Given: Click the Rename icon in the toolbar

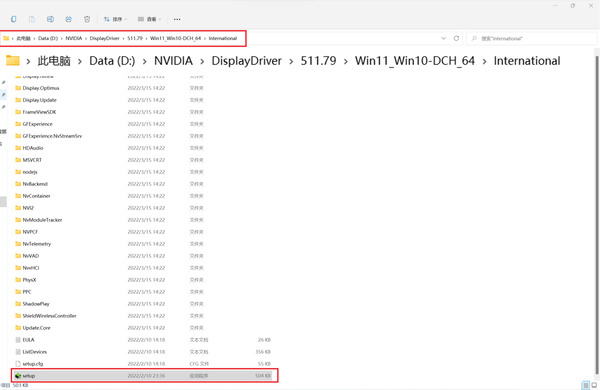Looking at the screenshot, I should [x=50, y=19].
